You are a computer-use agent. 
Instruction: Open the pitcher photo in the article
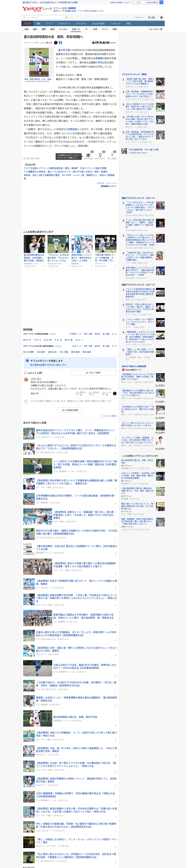point(39,62)
